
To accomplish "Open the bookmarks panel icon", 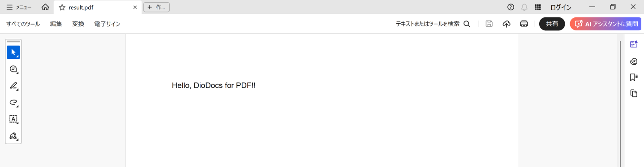I will pos(634,77).
